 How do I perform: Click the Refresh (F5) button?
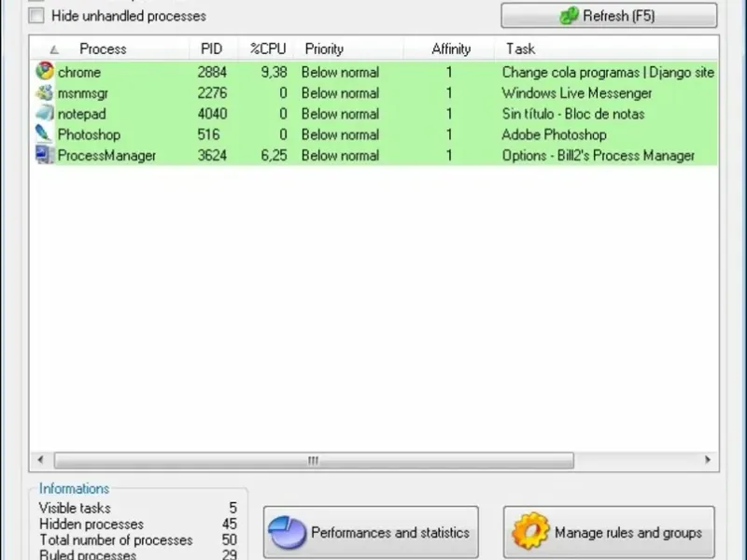tap(609, 16)
